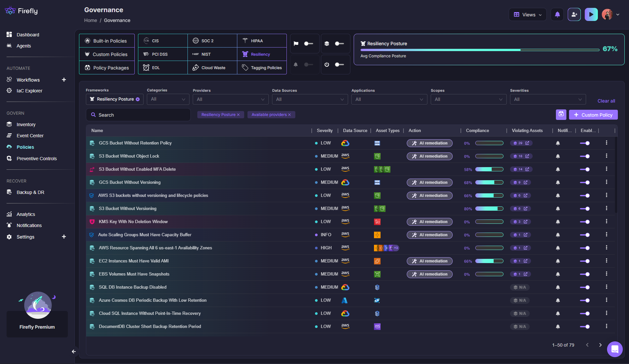Click AI remediation for EC2 Instances Must Have Valid AMI
629x364 pixels.
pos(430,261)
